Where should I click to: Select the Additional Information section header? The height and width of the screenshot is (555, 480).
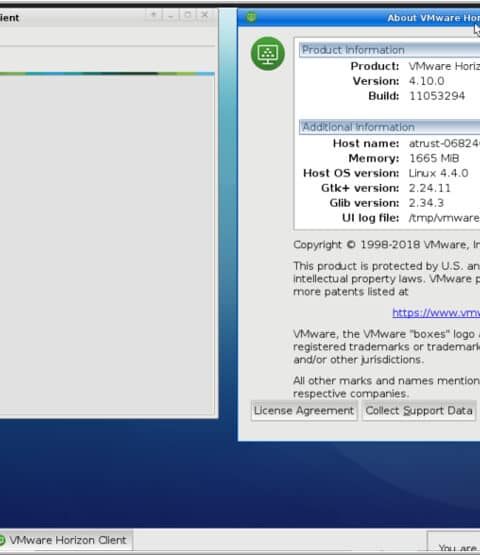pyautogui.click(x=389, y=127)
